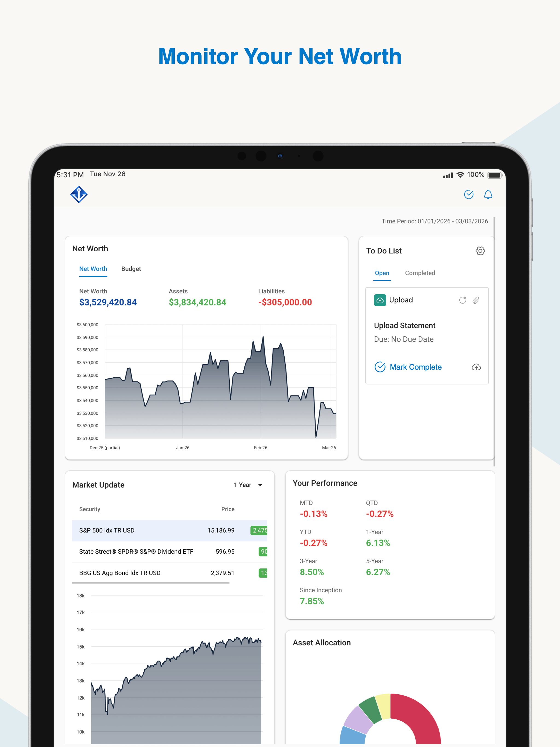Viewport: 560px width, 747px height.
Task: Click the Jan-26 label on net worth chart
Action: point(183,447)
